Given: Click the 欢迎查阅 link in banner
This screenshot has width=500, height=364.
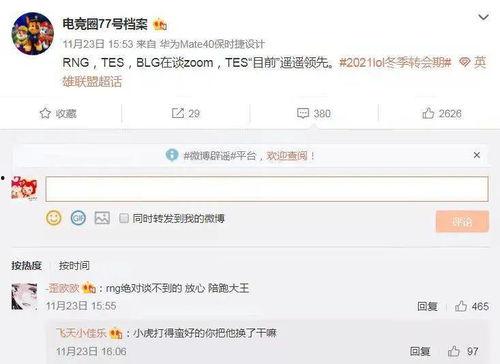Looking at the screenshot, I should [287, 155].
